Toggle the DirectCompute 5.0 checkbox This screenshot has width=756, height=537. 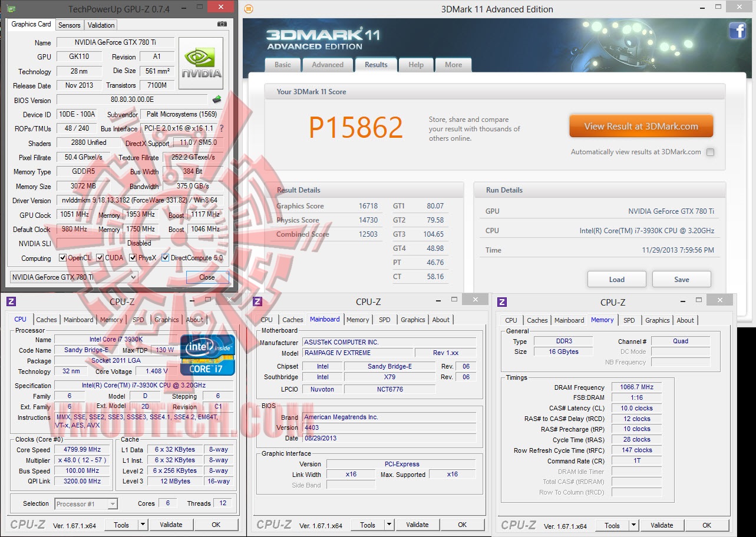coord(166,258)
